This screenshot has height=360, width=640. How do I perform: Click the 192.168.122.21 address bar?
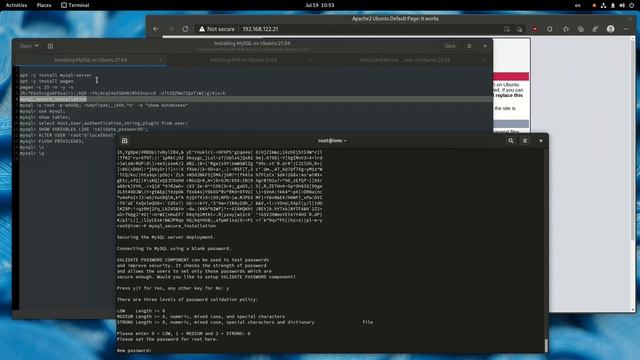coord(260,29)
